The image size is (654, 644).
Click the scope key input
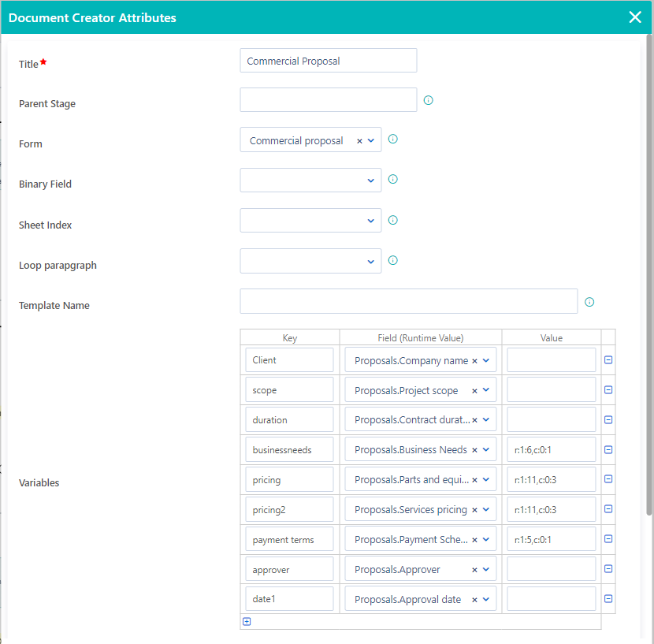(x=289, y=390)
